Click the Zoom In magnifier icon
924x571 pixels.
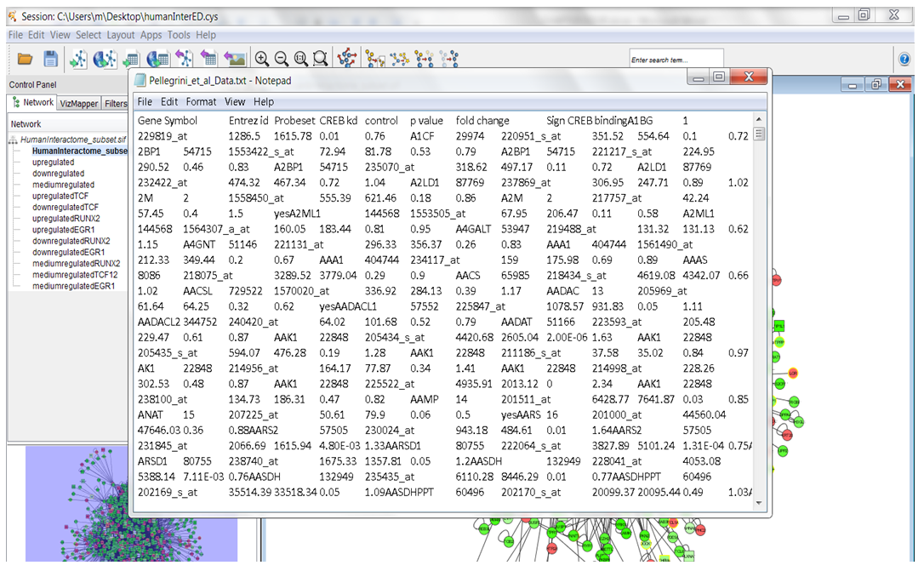(261, 59)
